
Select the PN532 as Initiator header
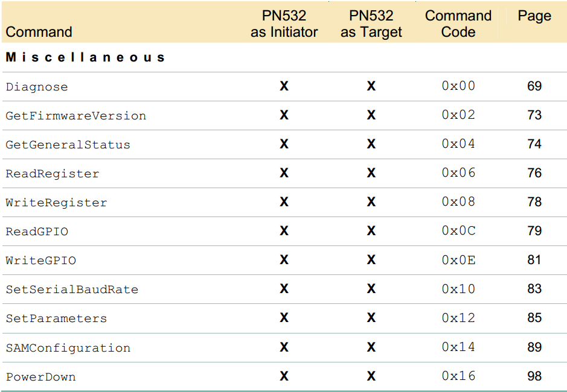pos(284,24)
